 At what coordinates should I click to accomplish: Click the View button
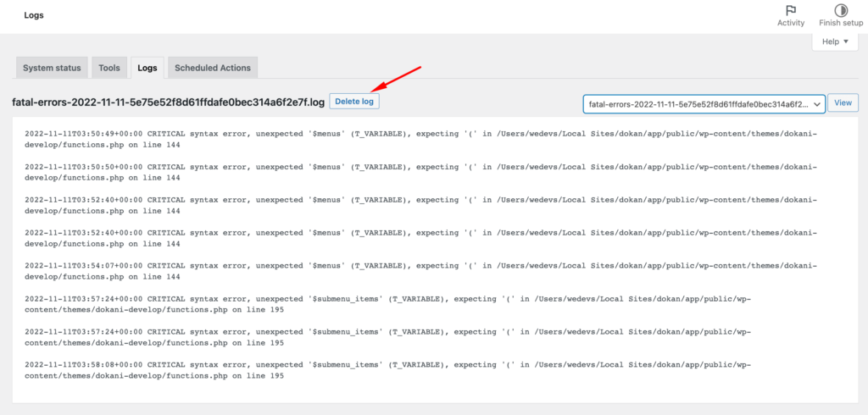pyautogui.click(x=843, y=103)
